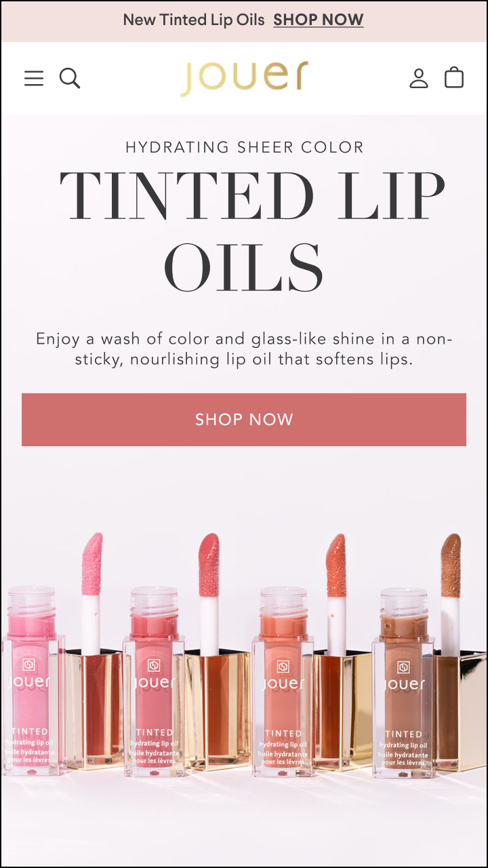Viewport: 488px width, 868px height.
Task: Click the lip oil description paragraph
Action: pyautogui.click(x=244, y=349)
